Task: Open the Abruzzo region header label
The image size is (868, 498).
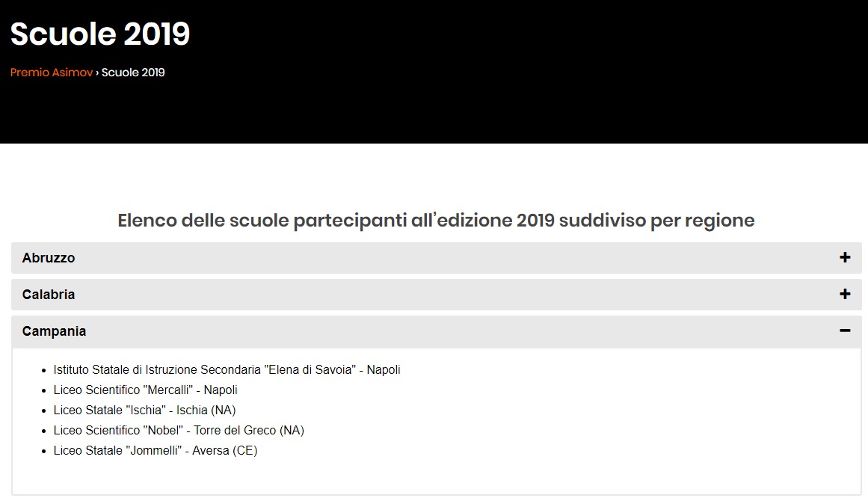Action: coord(49,258)
